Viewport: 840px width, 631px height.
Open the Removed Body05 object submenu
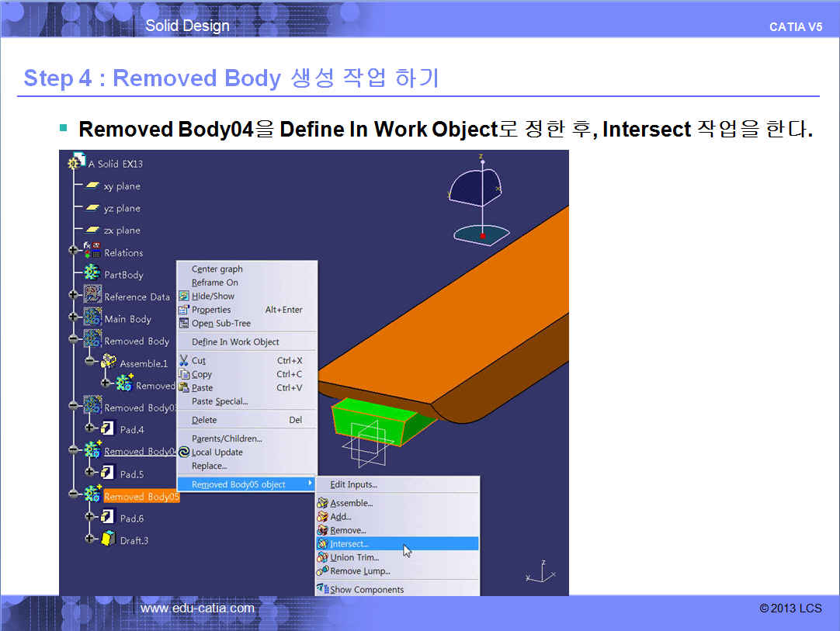point(246,484)
